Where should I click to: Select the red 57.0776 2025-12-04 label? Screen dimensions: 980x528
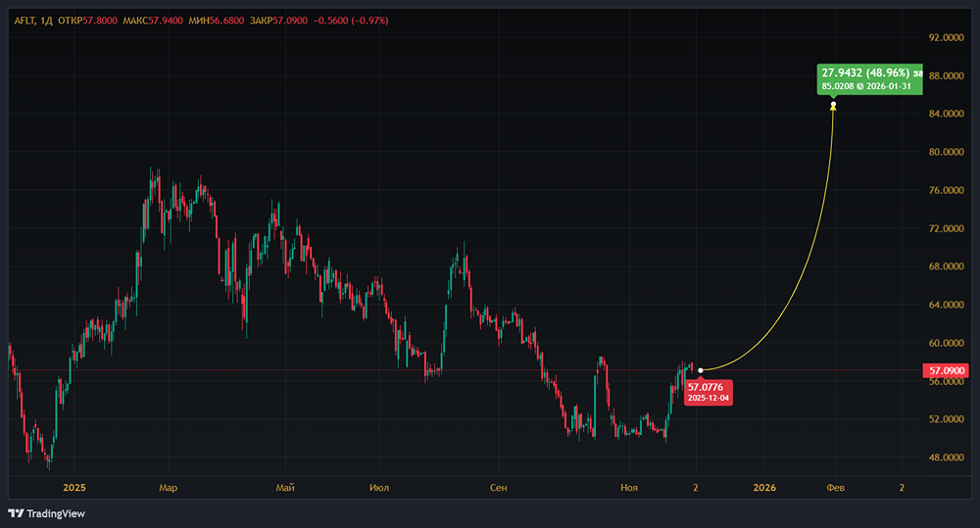(709, 392)
